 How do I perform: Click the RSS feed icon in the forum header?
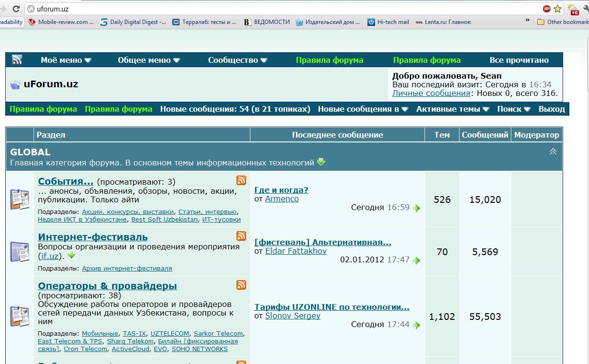click(x=17, y=60)
